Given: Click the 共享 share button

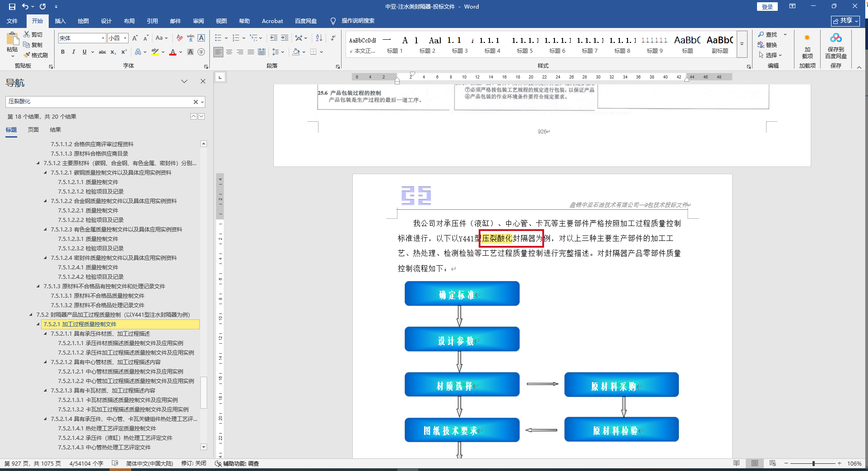Looking at the screenshot, I should coord(845,21).
